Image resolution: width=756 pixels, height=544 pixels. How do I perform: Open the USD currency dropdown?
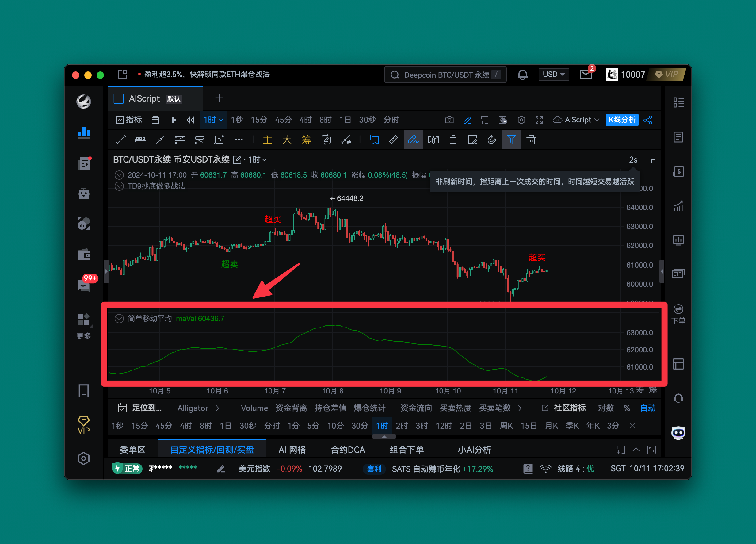[x=554, y=74]
